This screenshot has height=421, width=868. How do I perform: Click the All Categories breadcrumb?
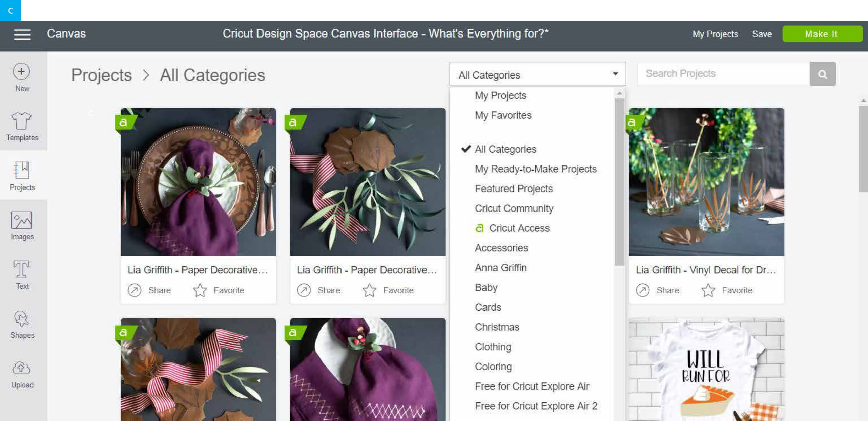click(x=212, y=75)
